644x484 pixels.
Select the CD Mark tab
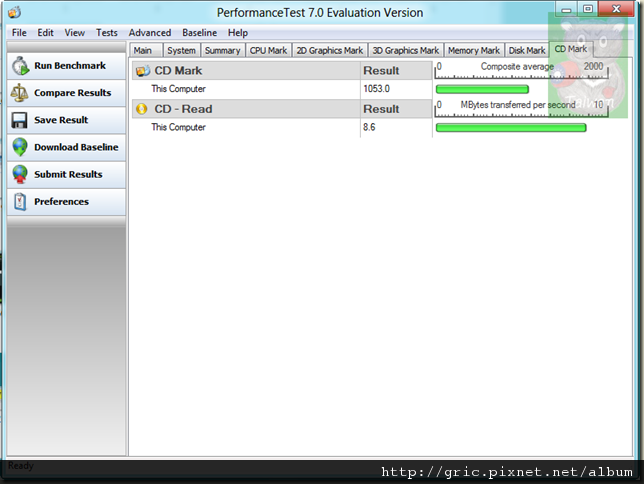(x=571, y=49)
